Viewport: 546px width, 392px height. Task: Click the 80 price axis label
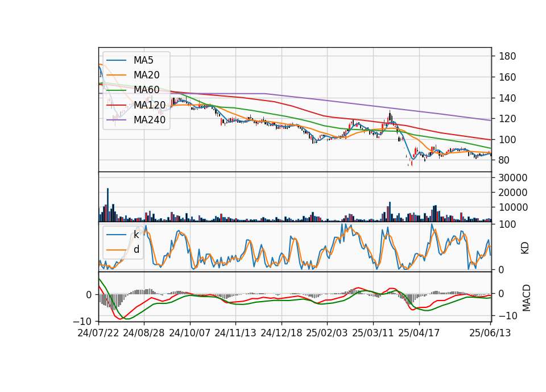(504, 160)
